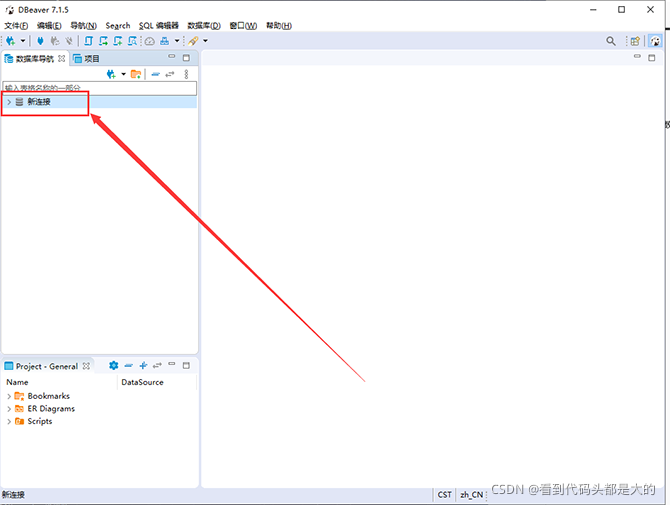Click the Open Perspective icon at top right
Viewport: 670px width, 505px height.
pos(635,41)
